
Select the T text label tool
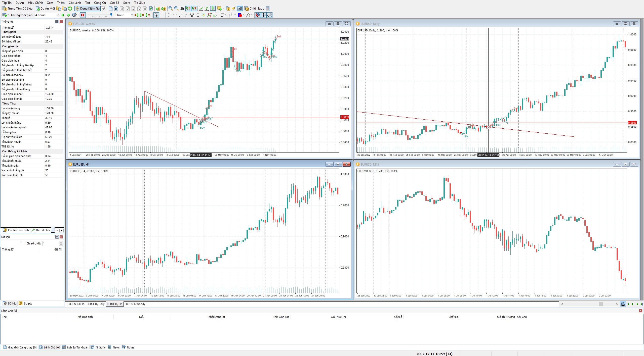pos(198,15)
